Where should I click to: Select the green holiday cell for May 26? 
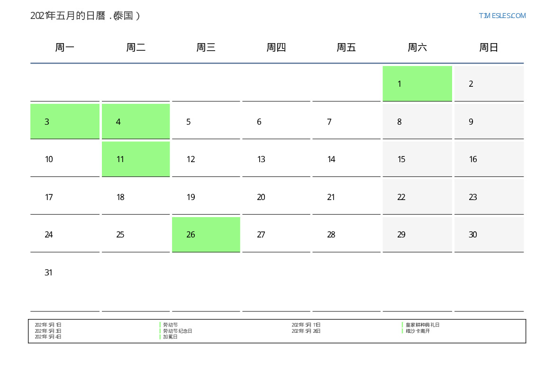tap(206, 234)
